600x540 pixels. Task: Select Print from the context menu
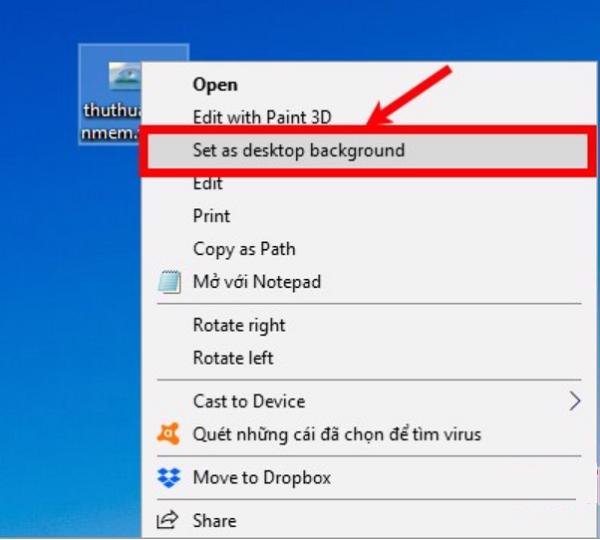[211, 216]
